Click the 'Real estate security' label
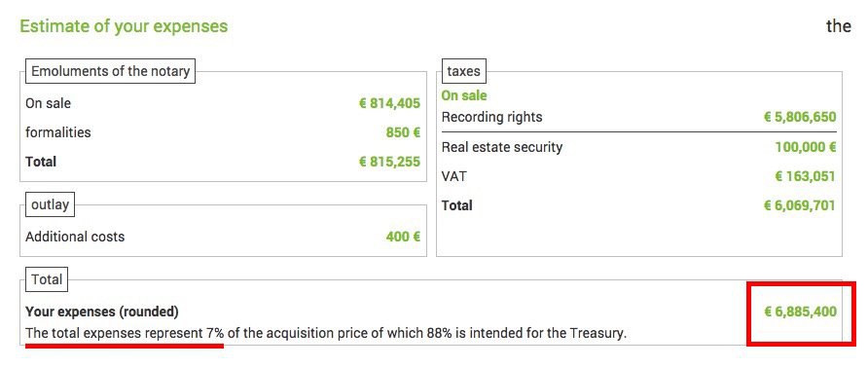868x368 pixels. [x=502, y=147]
